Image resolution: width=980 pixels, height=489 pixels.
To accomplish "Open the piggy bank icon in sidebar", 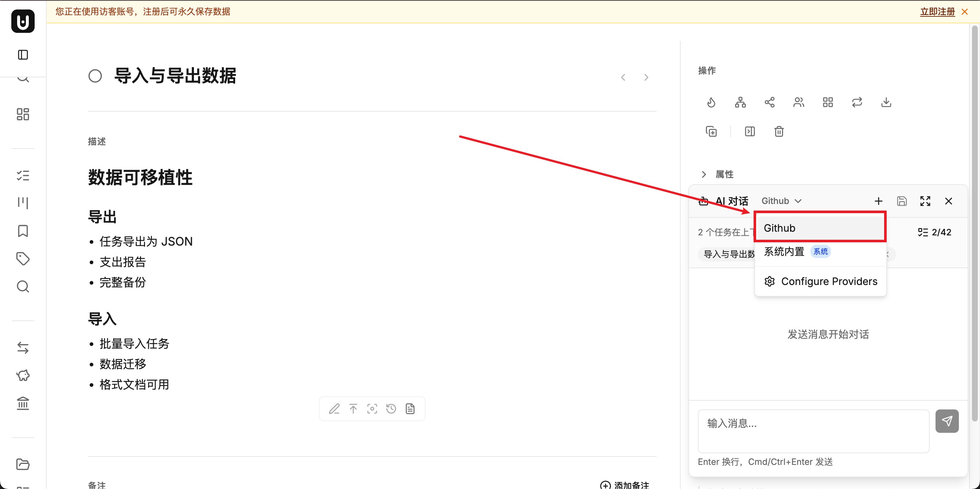I will pos(23,376).
